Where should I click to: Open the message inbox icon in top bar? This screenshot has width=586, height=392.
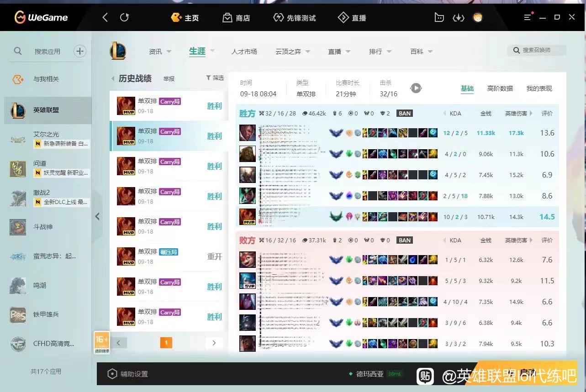tap(439, 18)
